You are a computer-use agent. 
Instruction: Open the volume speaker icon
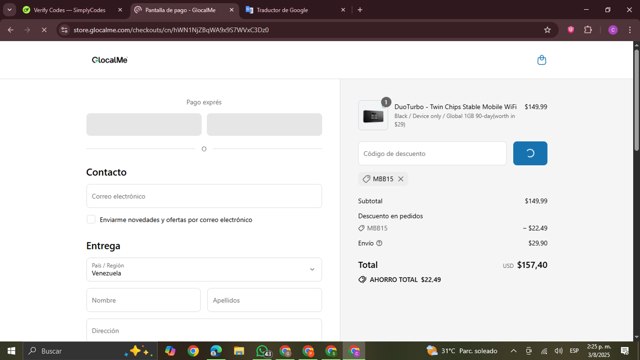click(x=558, y=351)
